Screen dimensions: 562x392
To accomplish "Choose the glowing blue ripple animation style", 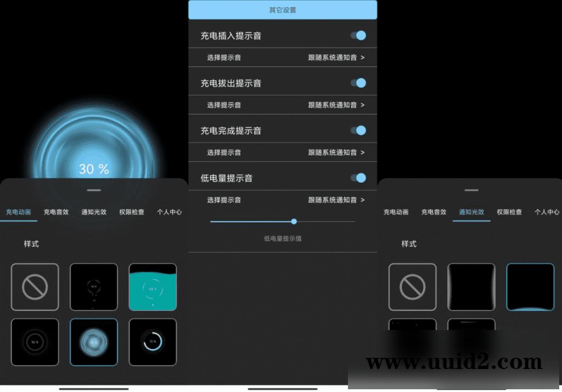I will click(93, 342).
